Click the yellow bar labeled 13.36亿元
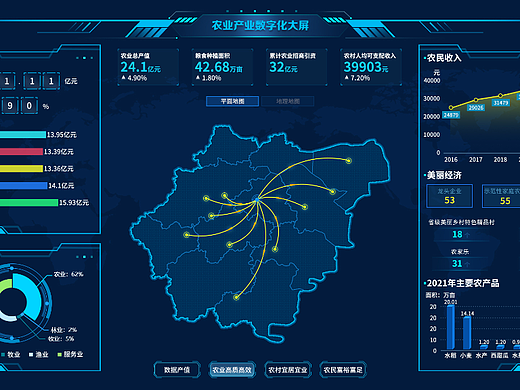Image resolution: width=520 pixels, height=390 pixels. pyautogui.click(x=21, y=169)
